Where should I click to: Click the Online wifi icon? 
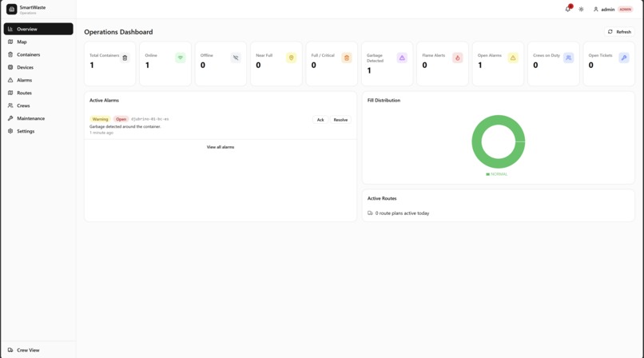click(181, 58)
